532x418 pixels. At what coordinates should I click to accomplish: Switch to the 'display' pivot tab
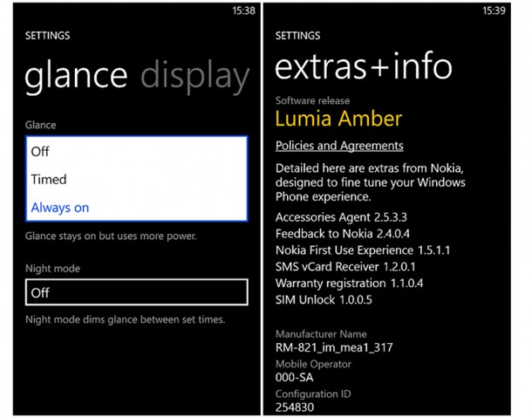coord(195,75)
